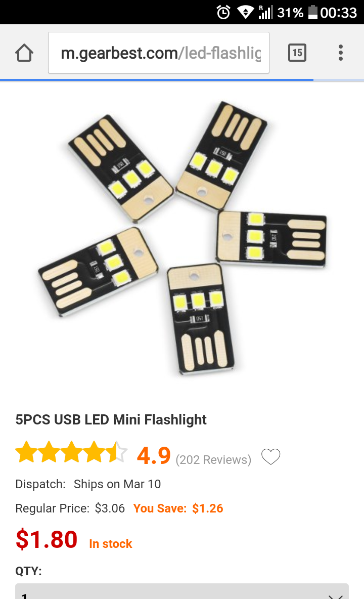Open the QTY quantity dropdown

(182, 591)
